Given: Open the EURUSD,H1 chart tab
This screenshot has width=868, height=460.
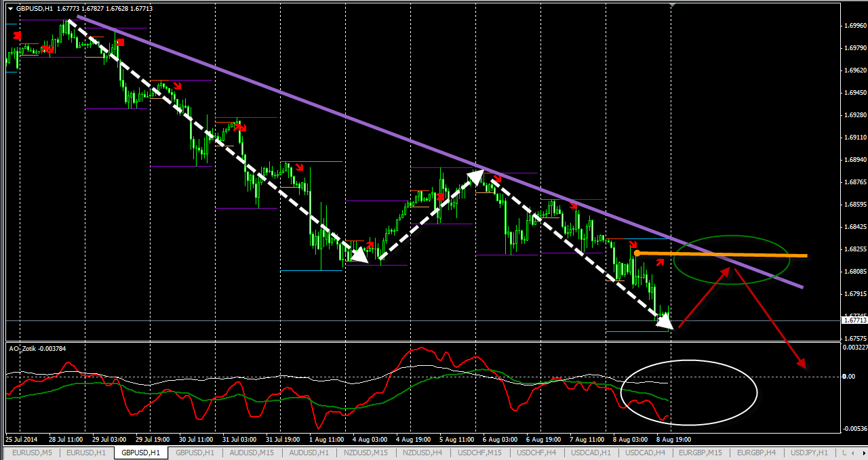Looking at the screenshot, I should (x=86, y=452).
